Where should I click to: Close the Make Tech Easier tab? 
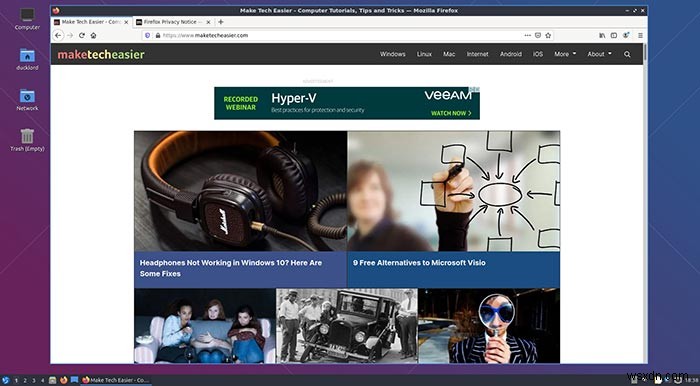click(x=126, y=22)
